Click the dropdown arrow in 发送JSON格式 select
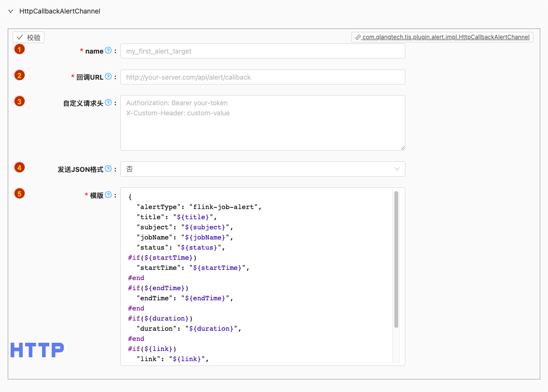Viewport: 548px width, 392px height. [397, 169]
